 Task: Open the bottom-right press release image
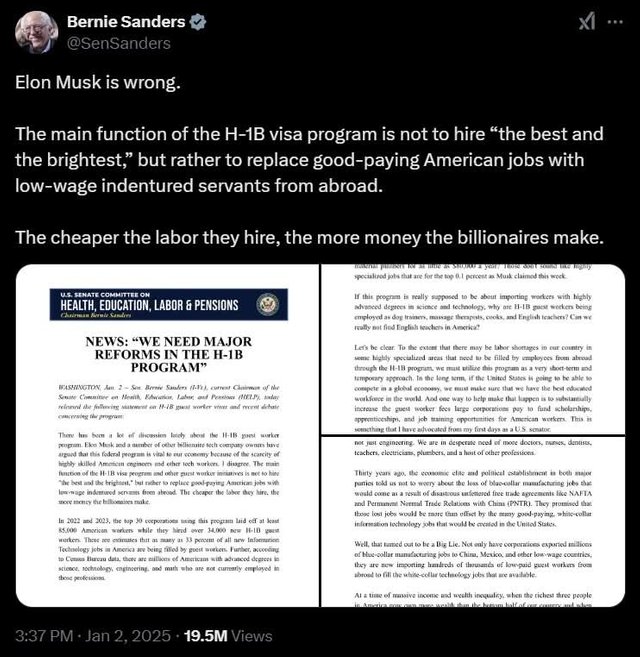(x=473, y=522)
